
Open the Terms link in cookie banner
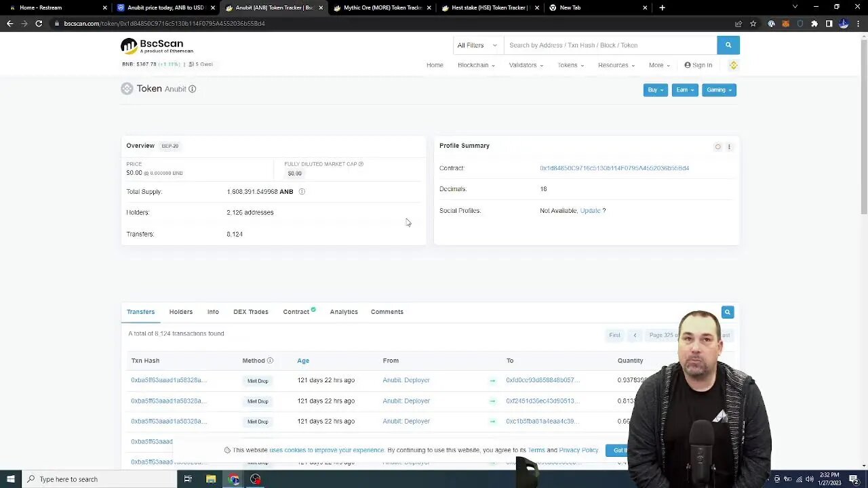(536, 450)
